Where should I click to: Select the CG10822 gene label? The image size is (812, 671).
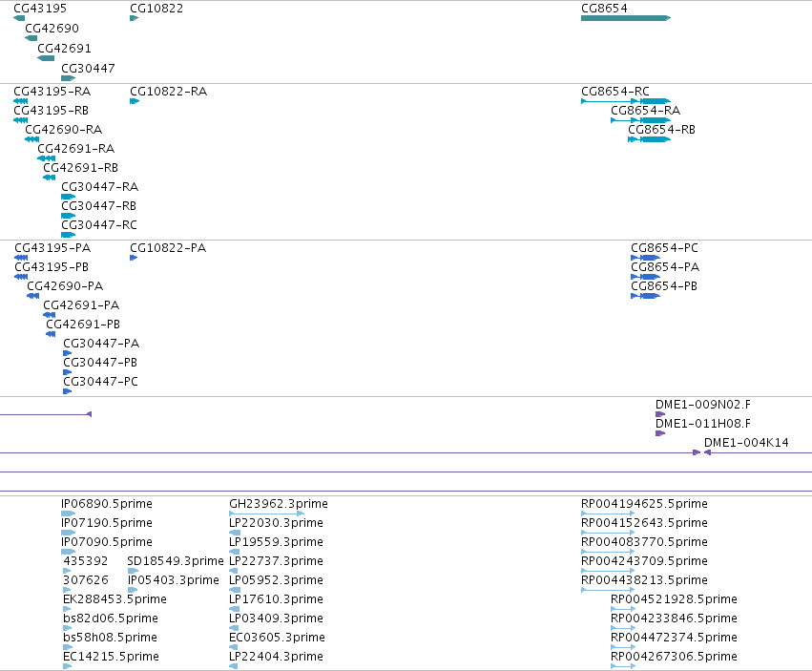pos(156,9)
